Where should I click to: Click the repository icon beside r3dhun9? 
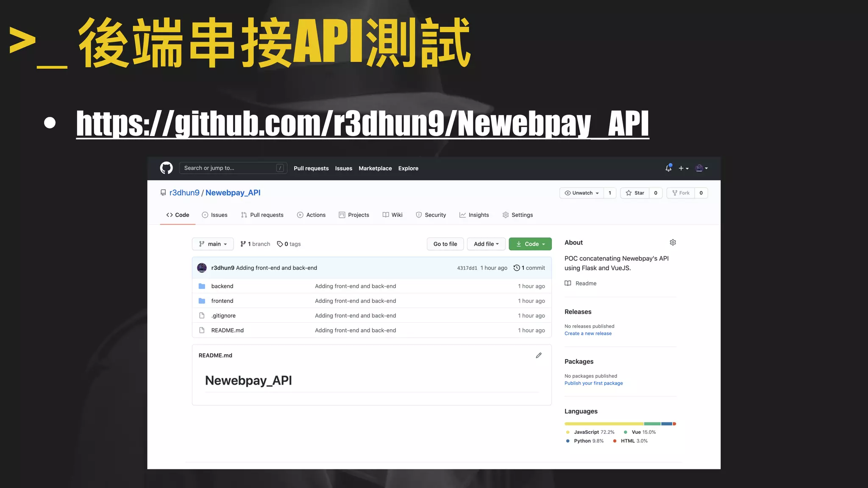click(x=163, y=193)
